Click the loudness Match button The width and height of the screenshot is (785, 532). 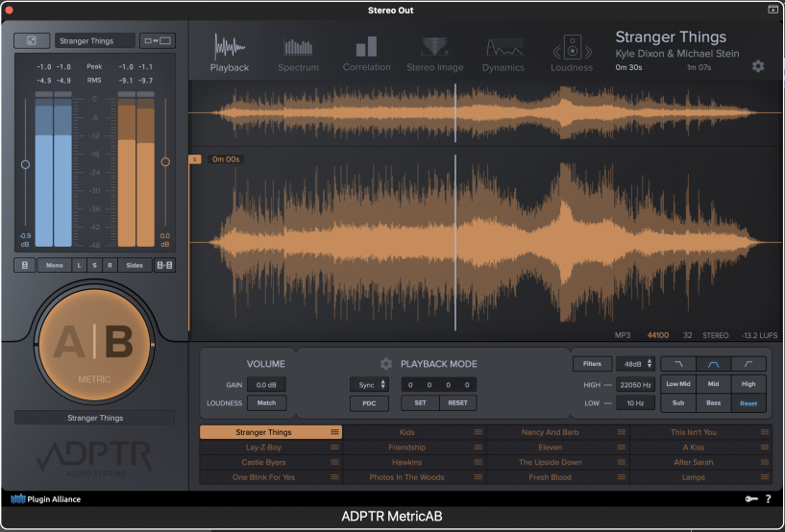click(266, 403)
